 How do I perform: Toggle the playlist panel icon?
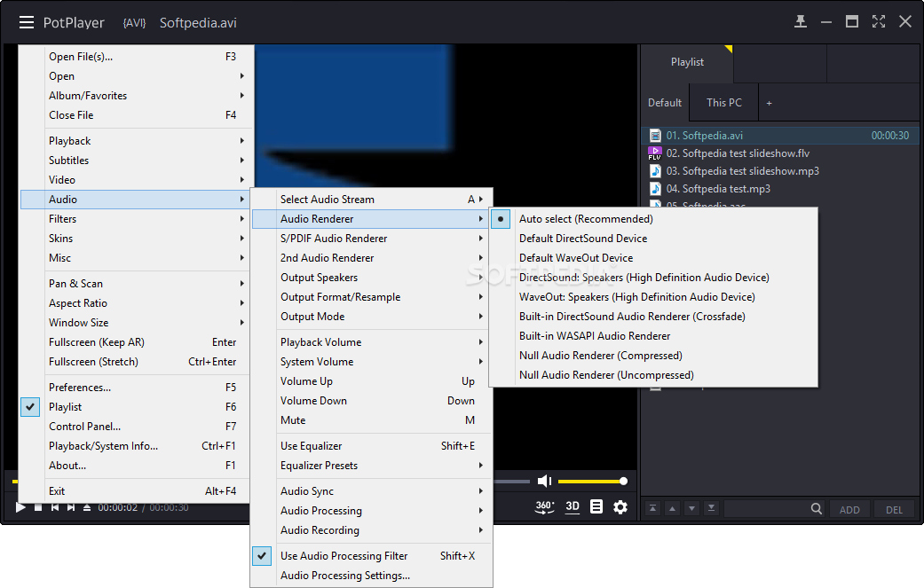point(596,506)
